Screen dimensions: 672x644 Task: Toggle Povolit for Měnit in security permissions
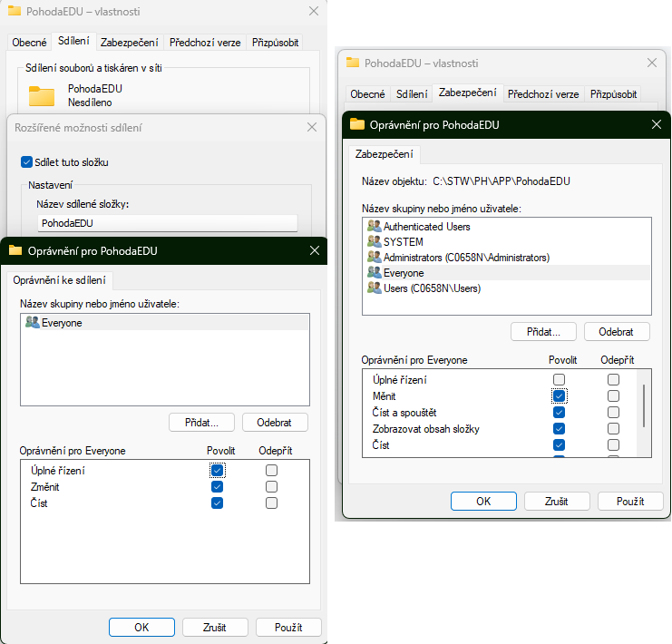(559, 395)
